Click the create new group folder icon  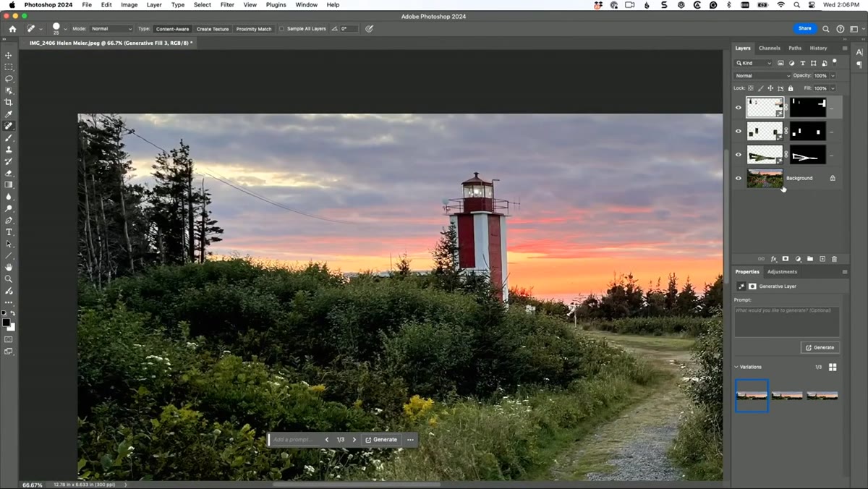pos(810,258)
